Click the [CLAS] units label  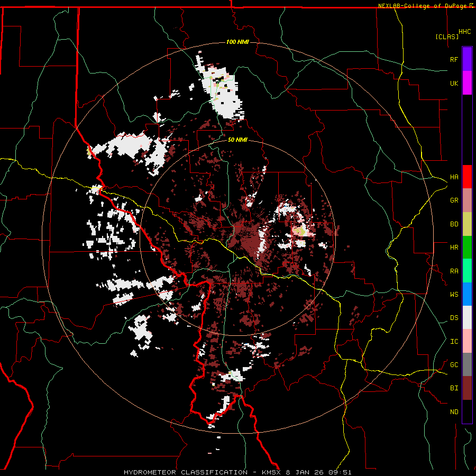coord(447,36)
